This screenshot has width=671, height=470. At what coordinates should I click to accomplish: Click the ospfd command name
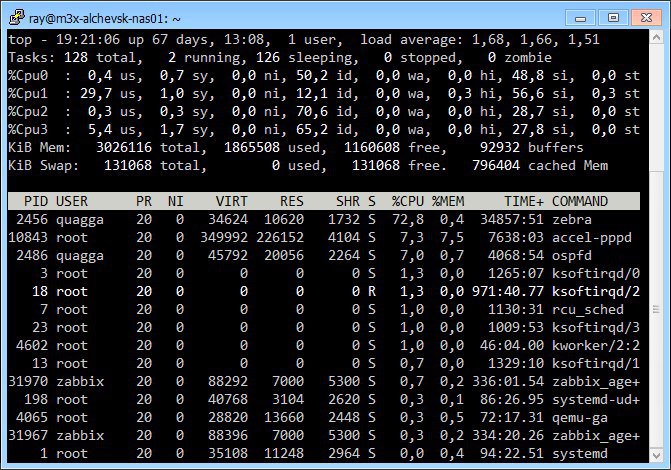(572, 255)
